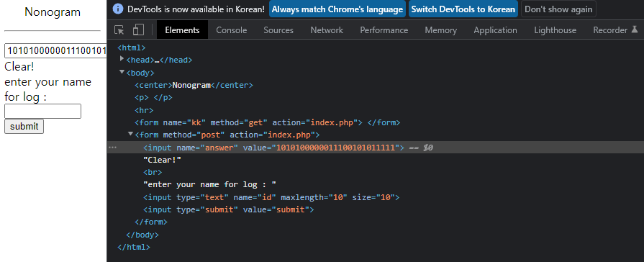Click Always match Chrome's language button
The width and height of the screenshot is (644, 262).
click(x=337, y=9)
